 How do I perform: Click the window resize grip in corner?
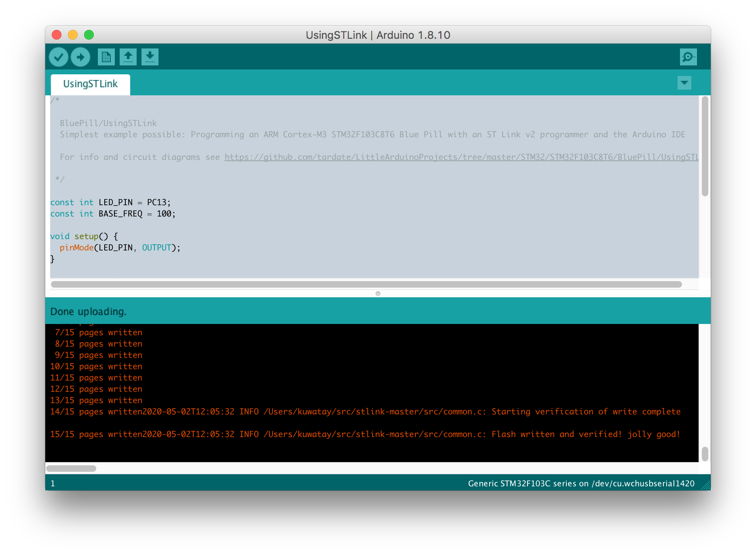[706, 486]
